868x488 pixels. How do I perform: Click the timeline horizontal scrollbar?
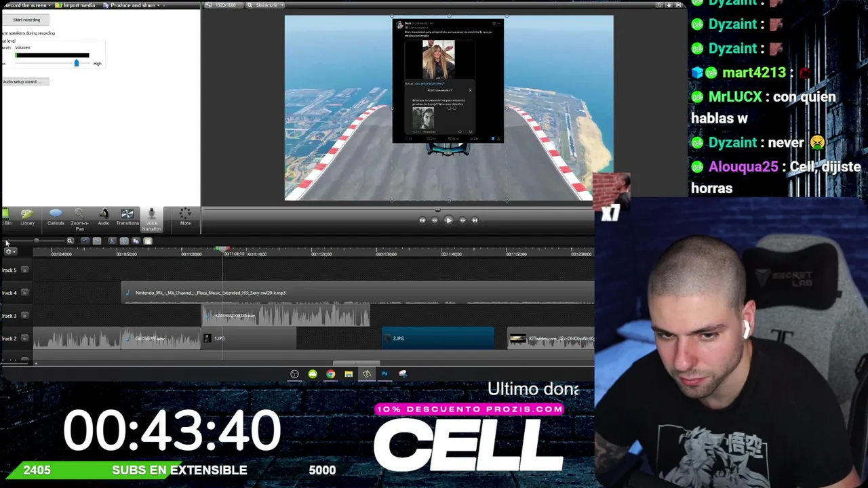click(x=356, y=363)
